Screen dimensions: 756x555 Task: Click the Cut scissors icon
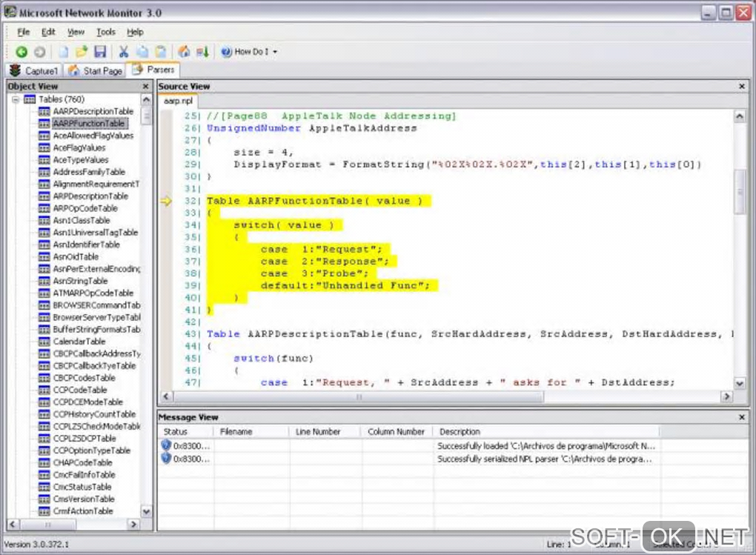(x=124, y=52)
